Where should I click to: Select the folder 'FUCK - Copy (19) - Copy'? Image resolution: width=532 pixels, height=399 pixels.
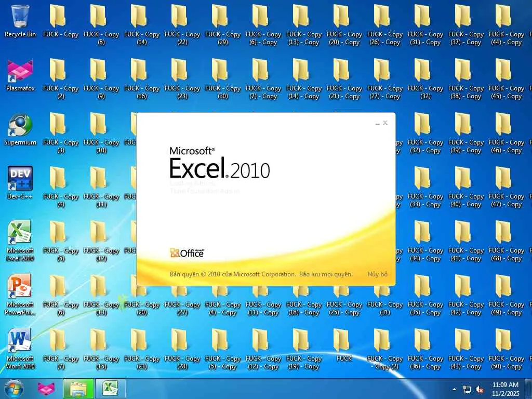(303, 349)
